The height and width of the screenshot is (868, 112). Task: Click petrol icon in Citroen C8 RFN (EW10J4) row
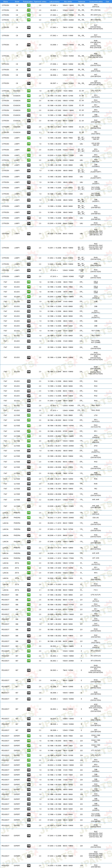(29, 5)
